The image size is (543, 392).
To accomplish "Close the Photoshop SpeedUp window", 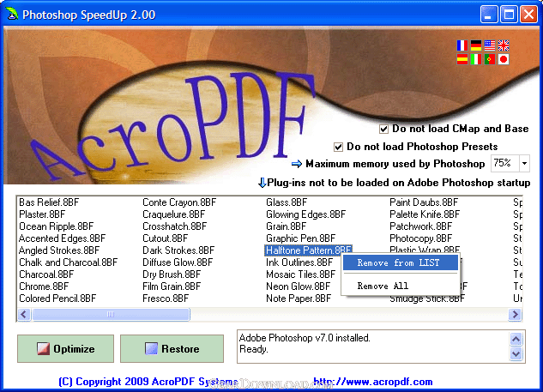I will pyautogui.click(x=528, y=15).
